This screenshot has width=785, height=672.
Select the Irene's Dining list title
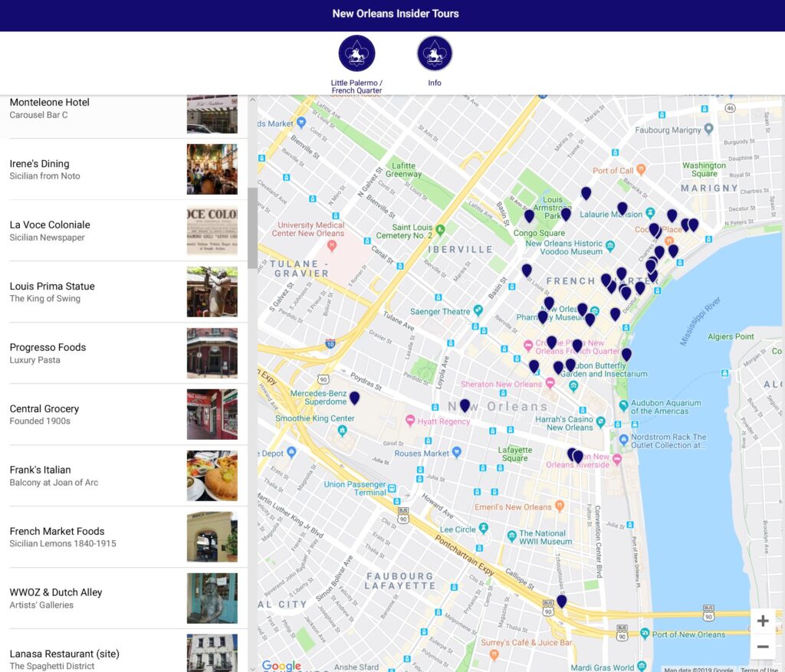pyautogui.click(x=40, y=164)
